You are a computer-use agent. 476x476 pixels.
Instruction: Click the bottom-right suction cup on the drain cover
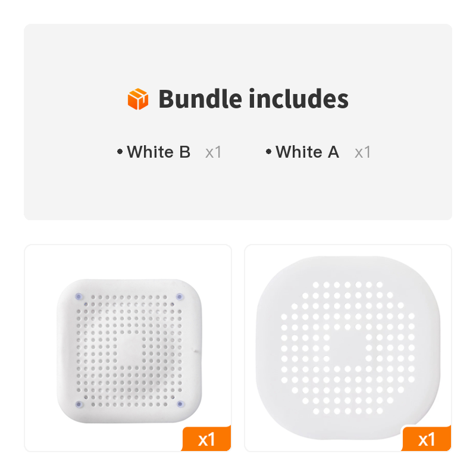(179, 405)
